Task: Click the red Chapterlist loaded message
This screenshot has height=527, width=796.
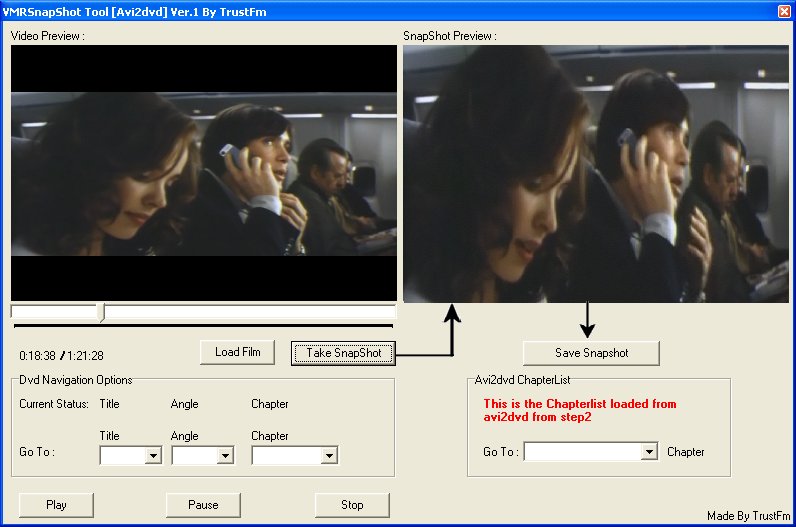Action: click(x=580, y=410)
